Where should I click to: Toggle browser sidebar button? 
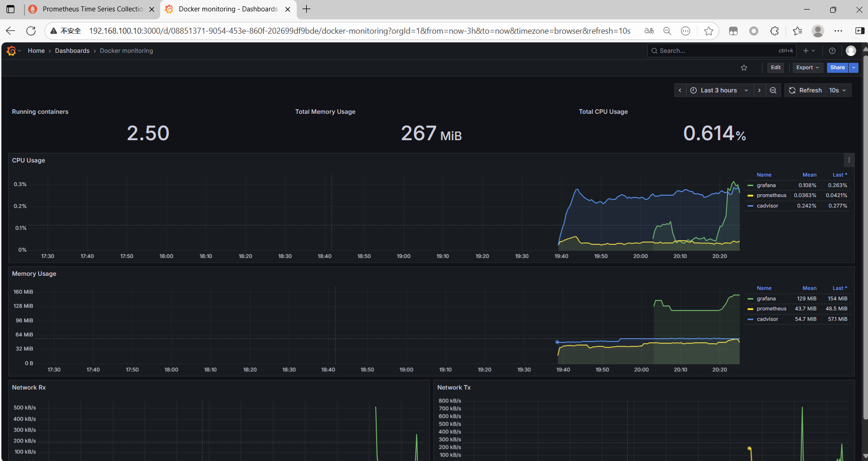point(859,31)
